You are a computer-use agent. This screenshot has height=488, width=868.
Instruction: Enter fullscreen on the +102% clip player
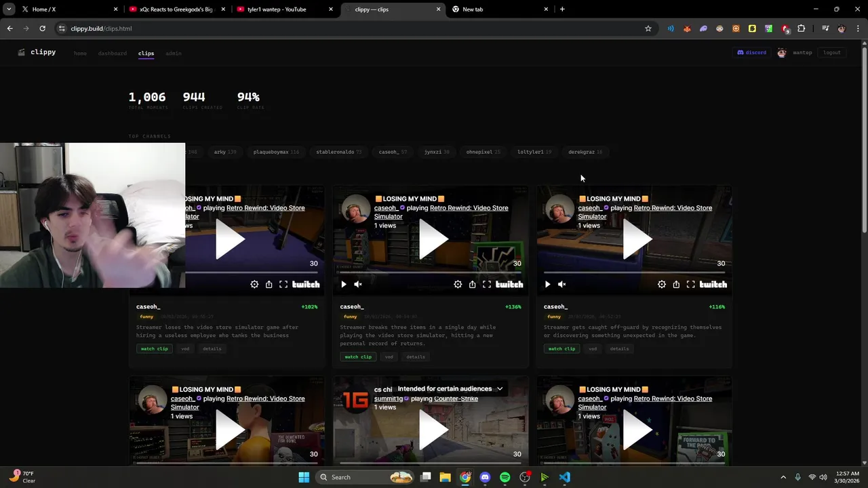coord(283,285)
